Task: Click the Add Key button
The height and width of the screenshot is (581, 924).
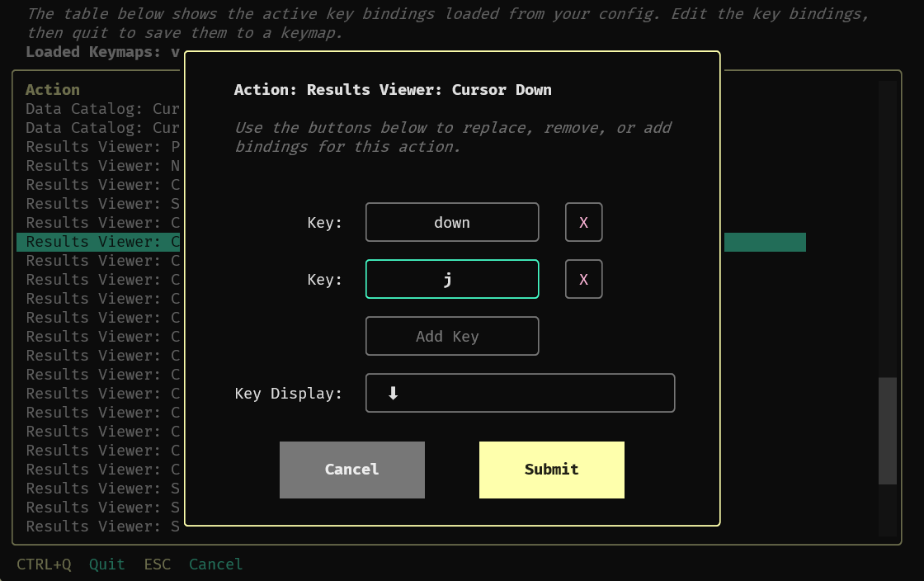Action: point(452,336)
